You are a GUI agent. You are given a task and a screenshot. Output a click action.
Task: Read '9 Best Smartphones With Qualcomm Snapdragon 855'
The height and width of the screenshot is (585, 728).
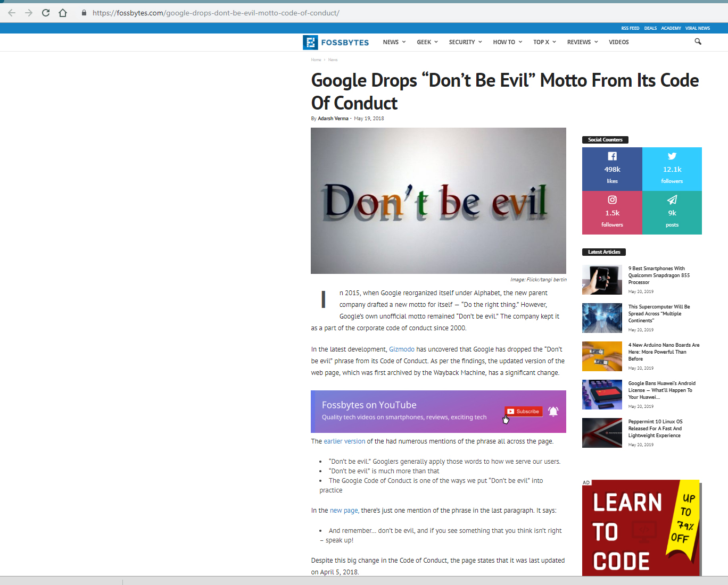tap(659, 275)
